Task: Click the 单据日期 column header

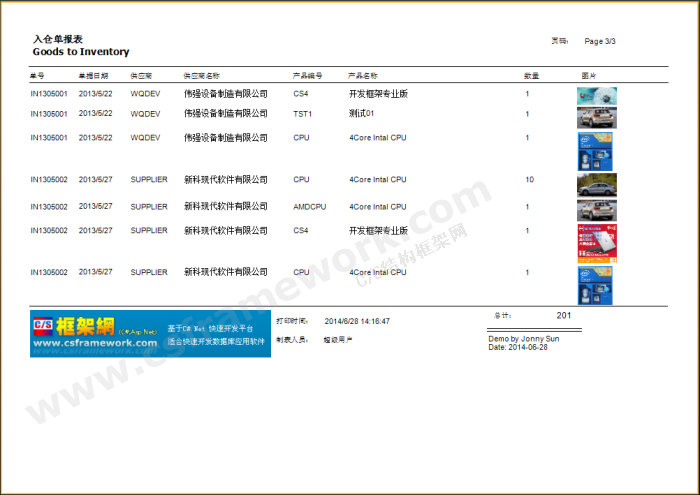Action: pos(93,76)
